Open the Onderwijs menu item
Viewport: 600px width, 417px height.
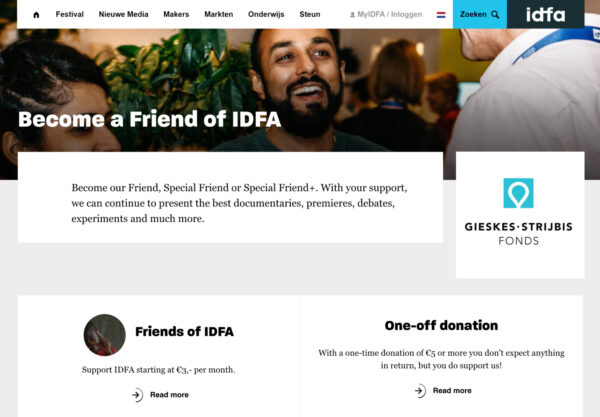point(266,14)
